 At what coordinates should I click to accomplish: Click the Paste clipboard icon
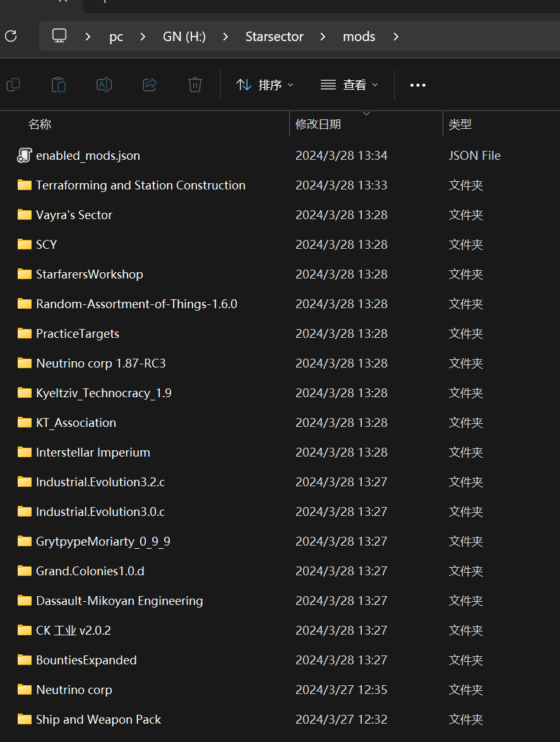click(58, 85)
